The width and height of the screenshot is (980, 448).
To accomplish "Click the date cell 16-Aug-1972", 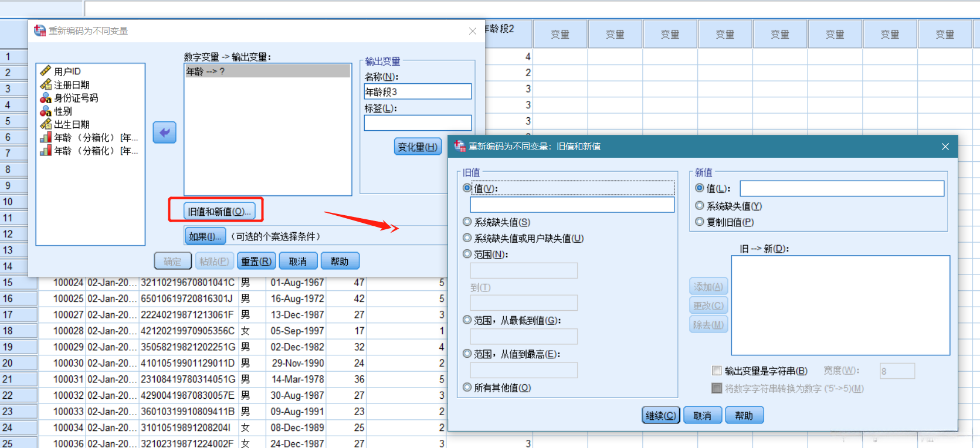I will click(297, 298).
